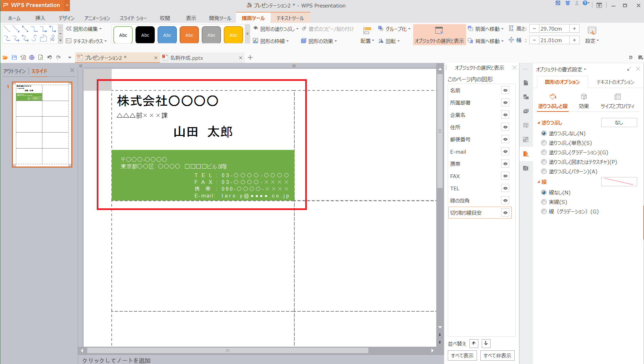Image resolution: width=644 pixels, height=364 pixels.
Task: Toggle visibility of 所属部署 object
Action: click(x=505, y=103)
